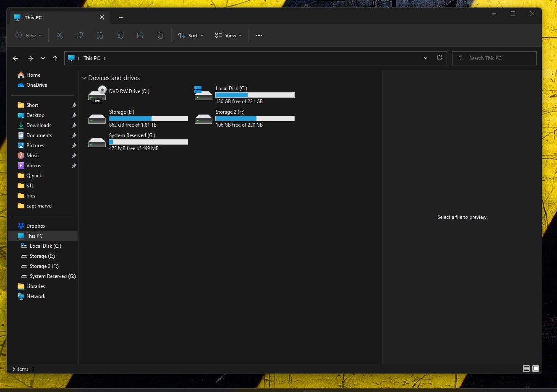Click the Copy icon in toolbar
Screen dimensions: 557x392
(x=80, y=36)
